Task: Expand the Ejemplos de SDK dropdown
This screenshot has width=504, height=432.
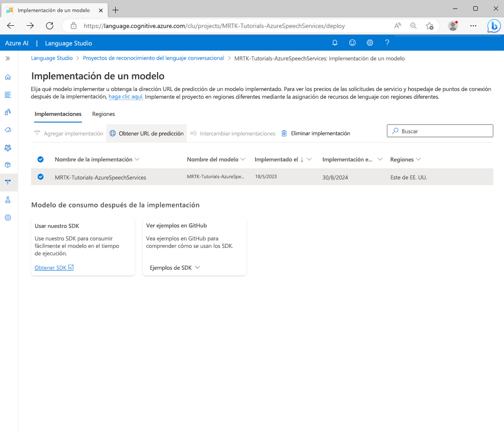Action: pos(175,268)
